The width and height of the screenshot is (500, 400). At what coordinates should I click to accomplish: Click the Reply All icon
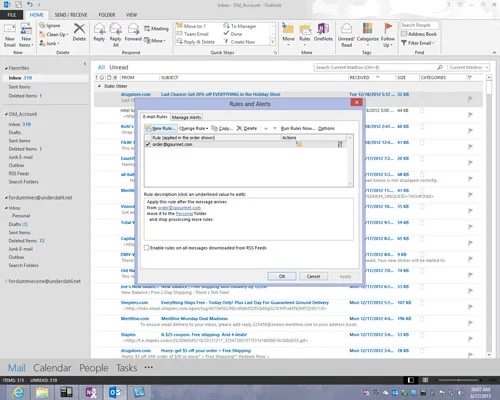click(x=115, y=29)
